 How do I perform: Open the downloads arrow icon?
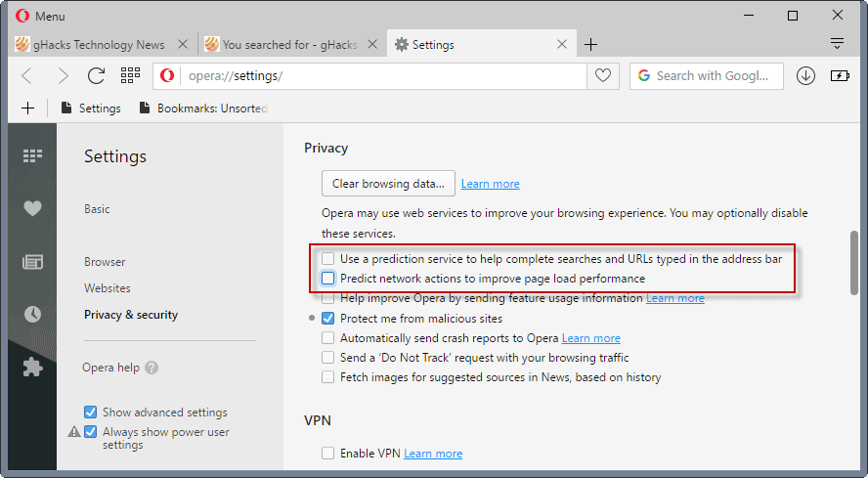805,76
